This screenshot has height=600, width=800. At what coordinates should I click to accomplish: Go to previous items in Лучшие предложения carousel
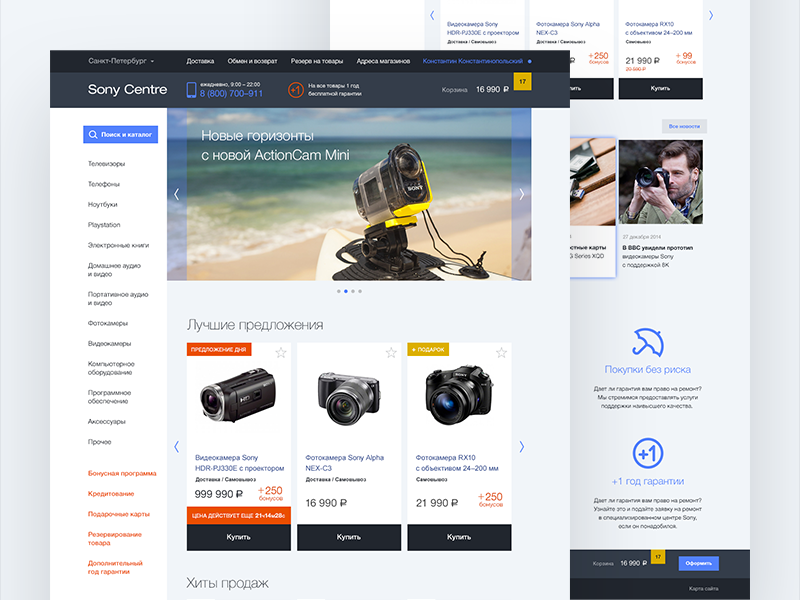coord(177,447)
